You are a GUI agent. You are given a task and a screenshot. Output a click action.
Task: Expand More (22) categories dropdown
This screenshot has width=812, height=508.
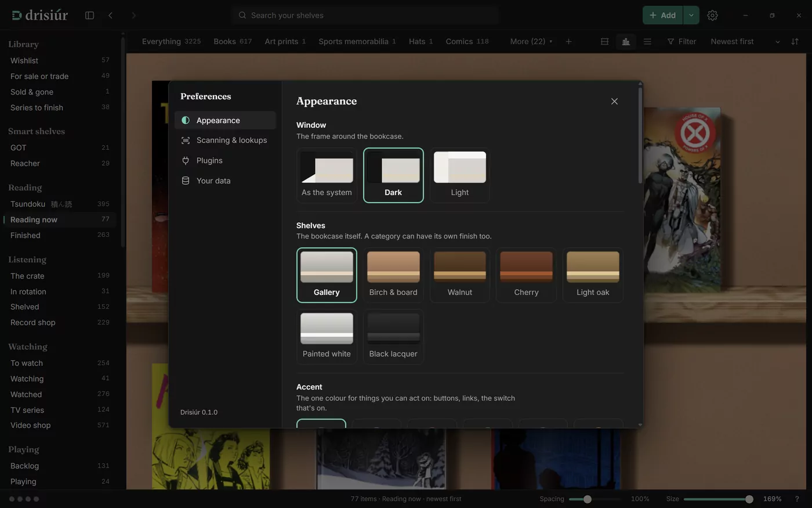(531, 41)
